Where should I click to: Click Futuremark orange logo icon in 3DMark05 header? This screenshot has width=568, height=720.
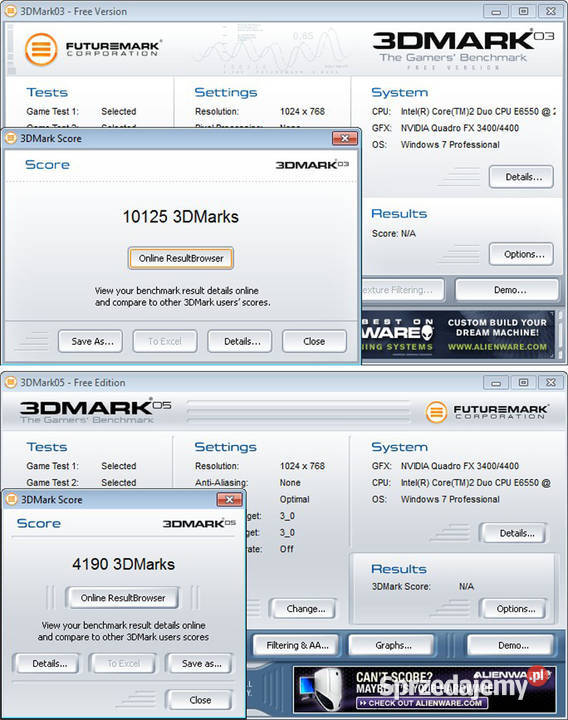[436, 412]
